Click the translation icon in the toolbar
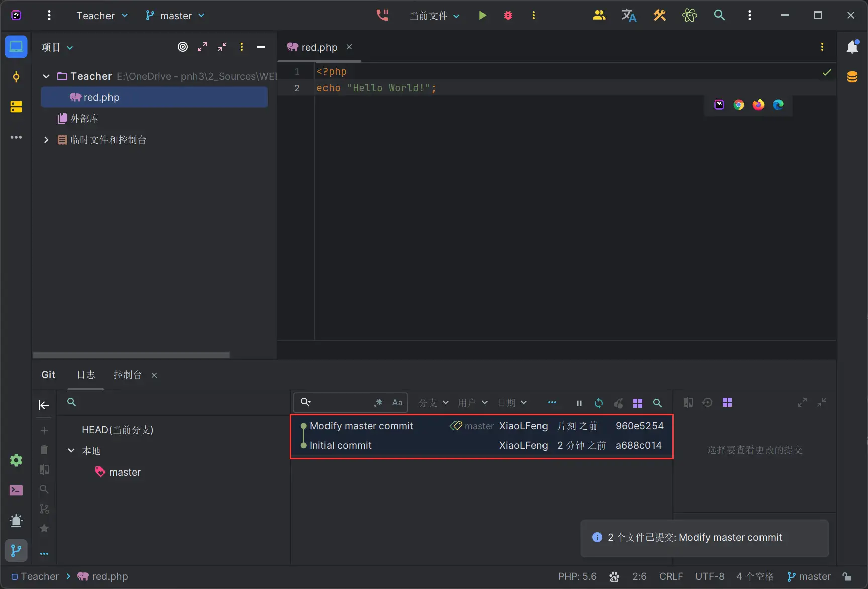Viewport: 868px width, 589px height. click(629, 15)
